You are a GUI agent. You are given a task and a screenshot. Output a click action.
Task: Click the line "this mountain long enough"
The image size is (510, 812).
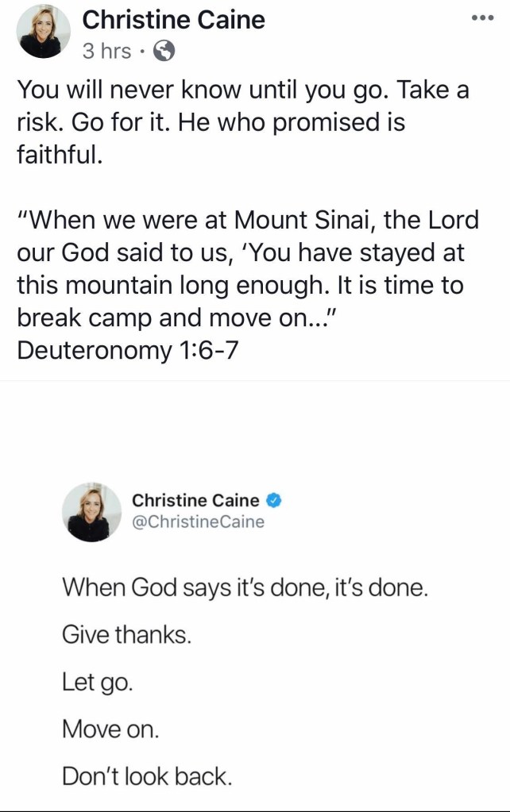[x=240, y=284]
